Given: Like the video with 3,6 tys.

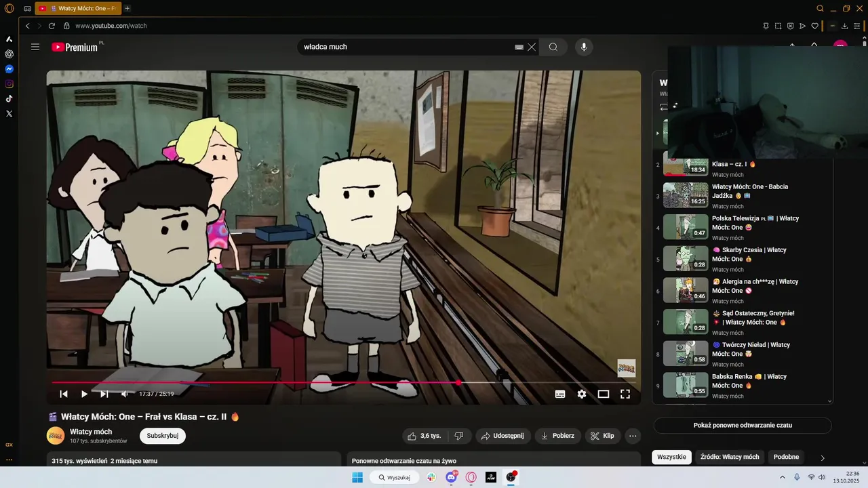Looking at the screenshot, I should [425, 436].
